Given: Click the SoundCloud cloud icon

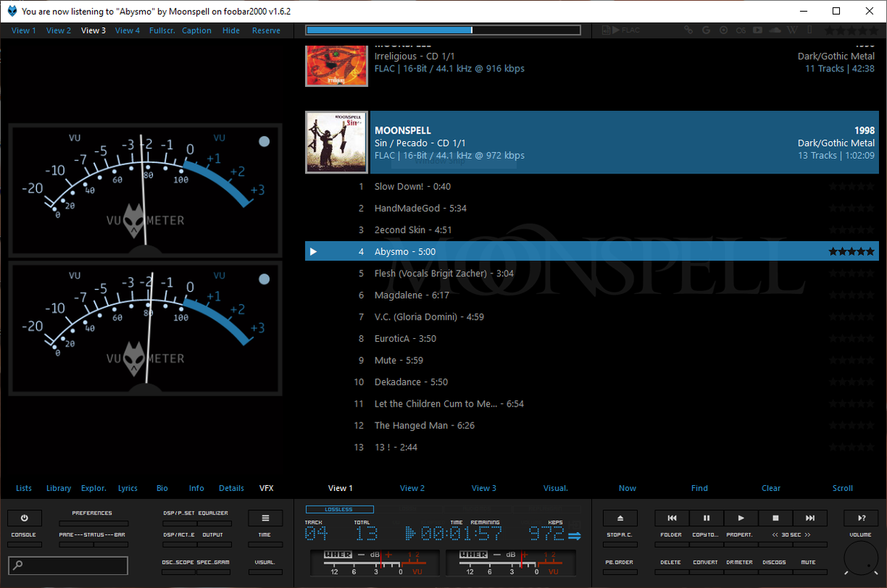Looking at the screenshot, I should 775,30.
